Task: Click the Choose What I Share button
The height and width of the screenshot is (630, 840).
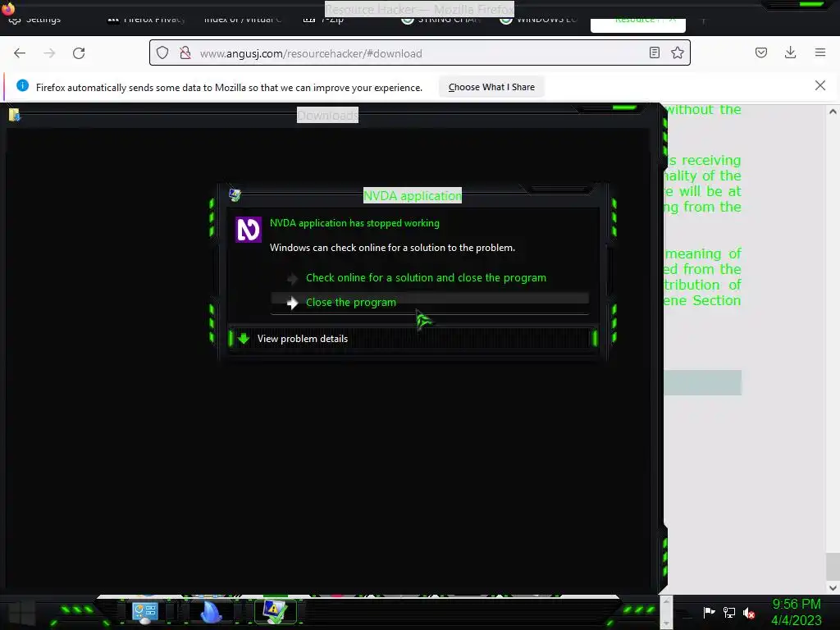Action: click(x=491, y=87)
